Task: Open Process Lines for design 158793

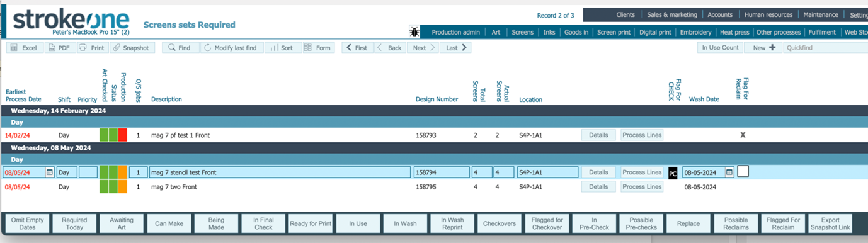Action: [642, 135]
